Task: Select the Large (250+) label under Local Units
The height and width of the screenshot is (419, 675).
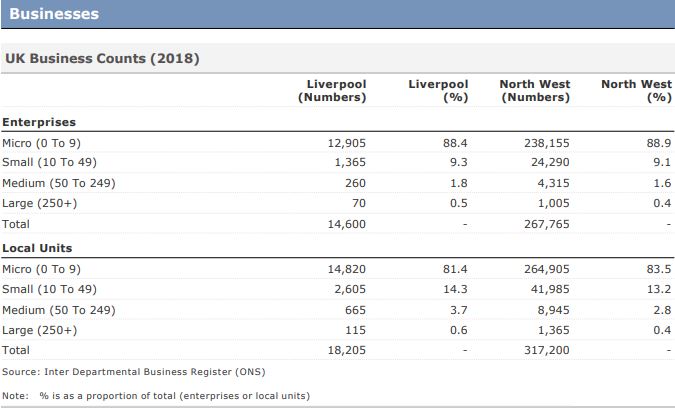Action: coord(40,330)
